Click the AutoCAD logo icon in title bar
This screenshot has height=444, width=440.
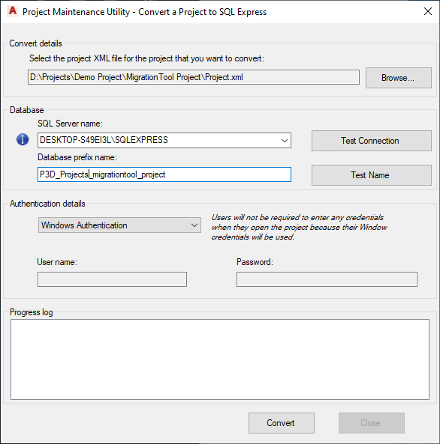point(13,11)
